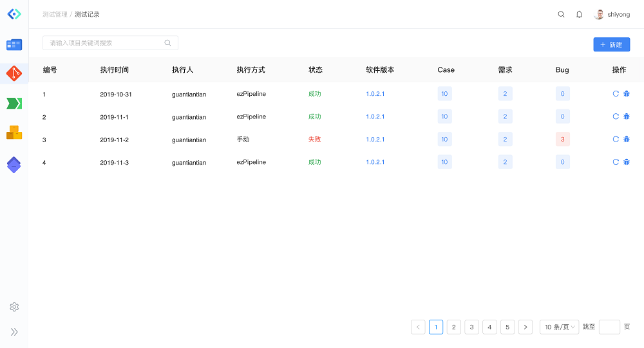Go to next page with right arrow
Viewport: 644px width, 348px height.
point(526,327)
